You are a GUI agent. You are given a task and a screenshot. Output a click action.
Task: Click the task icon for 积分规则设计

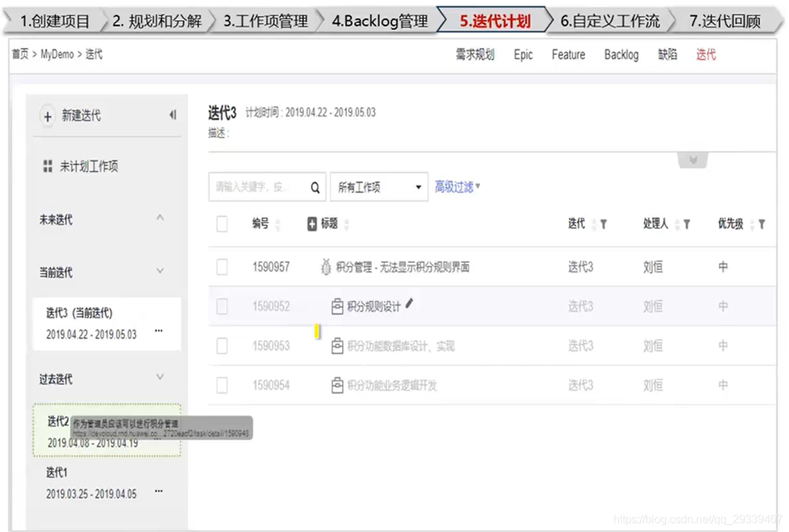pos(337,306)
